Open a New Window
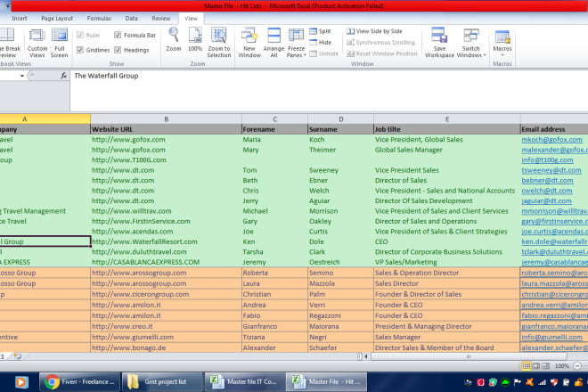The height and width of the screenshot is (392, 588). point(249,43)
